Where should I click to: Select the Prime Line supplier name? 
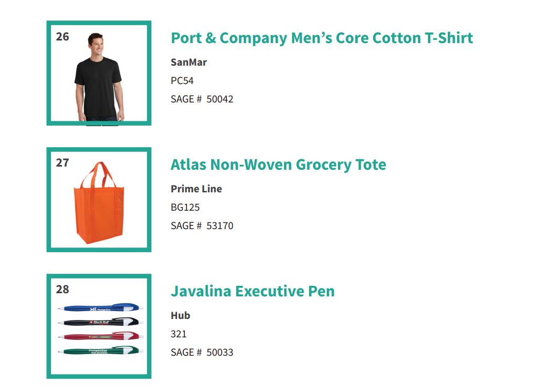pyautogui.click(x=197, y=189)
